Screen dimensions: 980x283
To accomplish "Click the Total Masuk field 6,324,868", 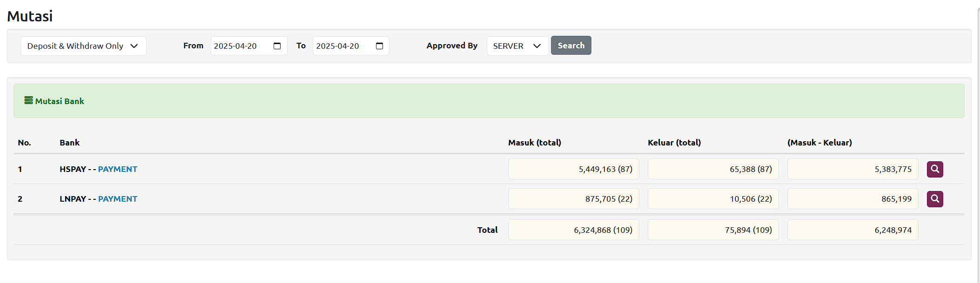I will point(573,230).
